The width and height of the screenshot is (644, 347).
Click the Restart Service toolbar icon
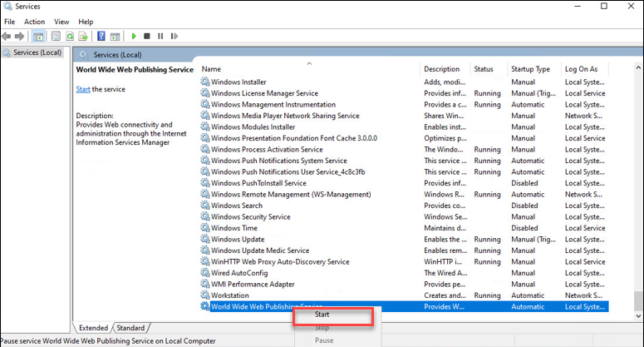pos(175,36)
